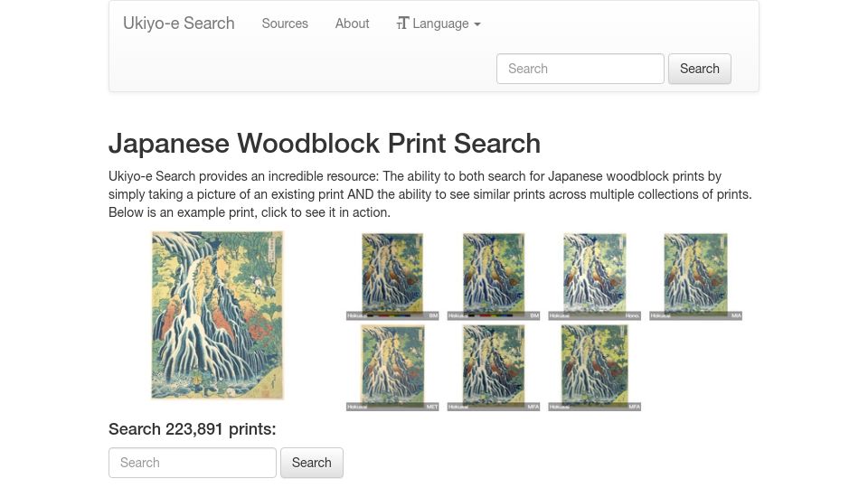Open the Hokusai print labeled MIA

point(696,277)
